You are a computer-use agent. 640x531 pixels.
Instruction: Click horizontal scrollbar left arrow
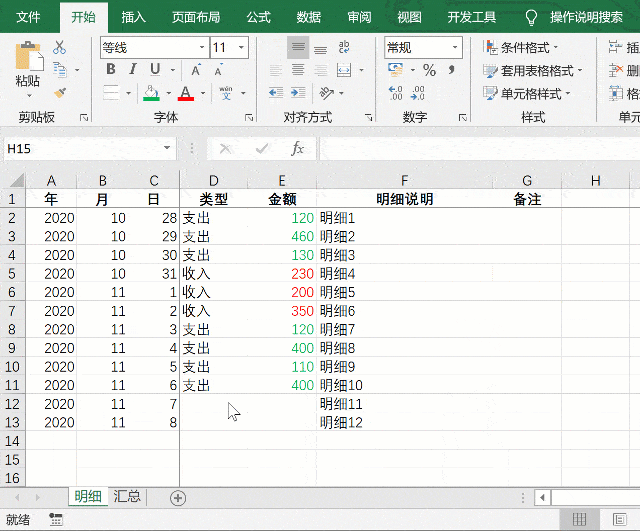tap(542, 498)
